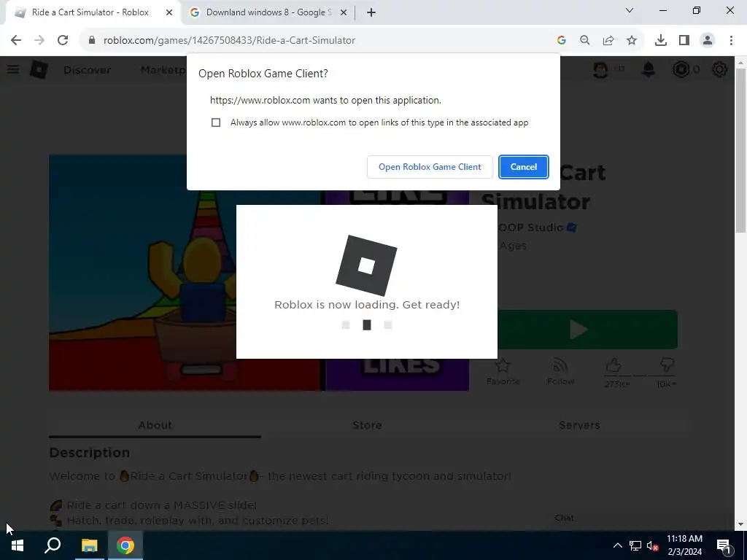This screenshot has height=560, width=747.
Task: Like the game with thumbs up
Action: pos(614,366)
